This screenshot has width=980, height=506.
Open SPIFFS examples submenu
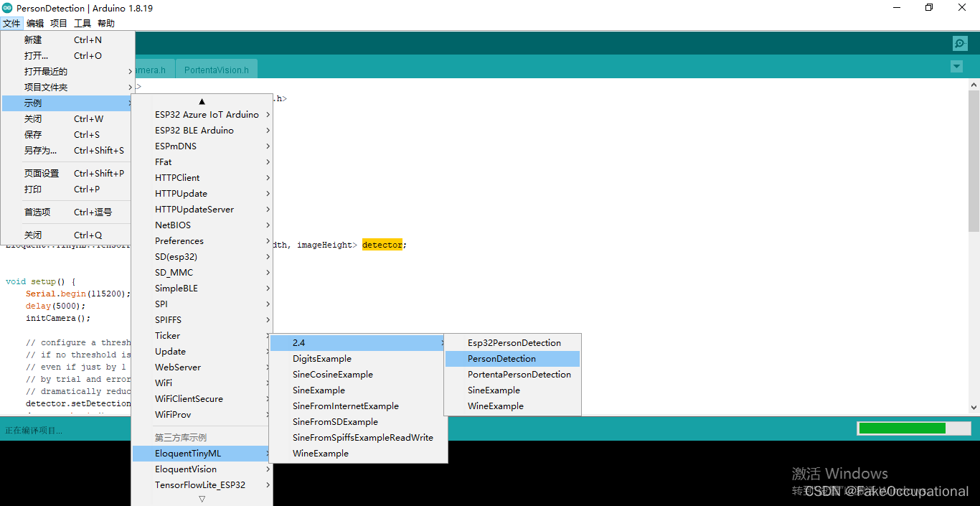tap(202, 320)
